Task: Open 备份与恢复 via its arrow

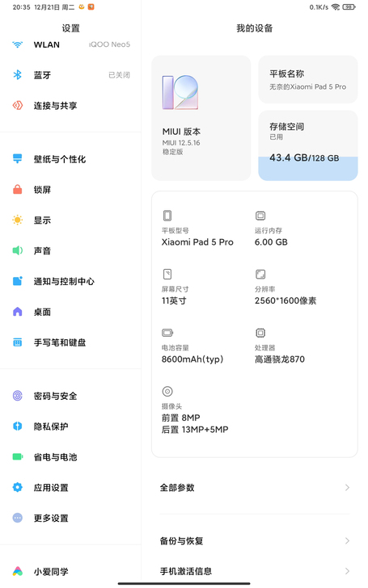Action: coord(347,541)
